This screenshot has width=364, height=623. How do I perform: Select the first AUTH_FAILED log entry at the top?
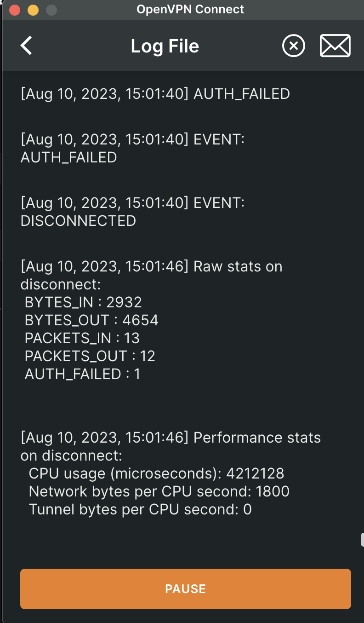coord(155,94)
